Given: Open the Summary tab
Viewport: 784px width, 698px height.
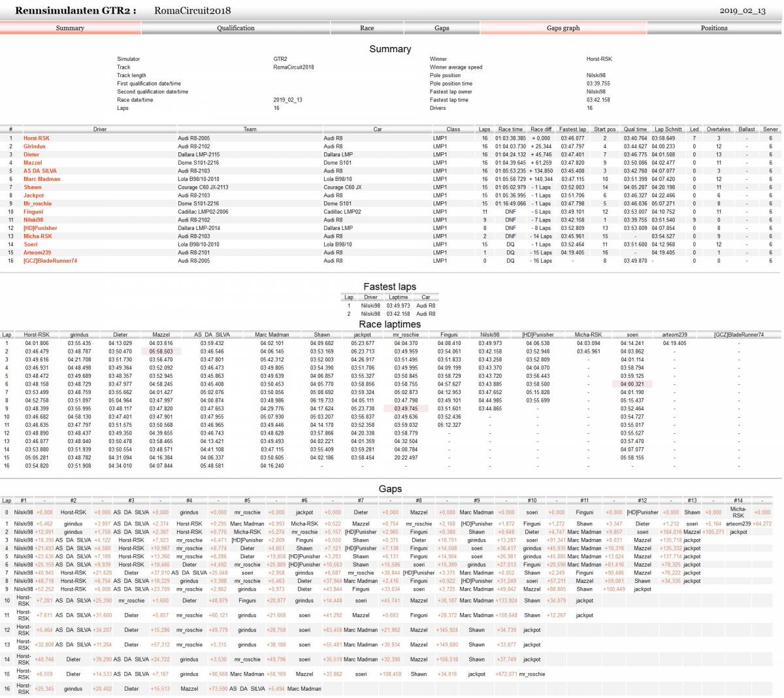Looking at the screenshot, I should 70,28.
